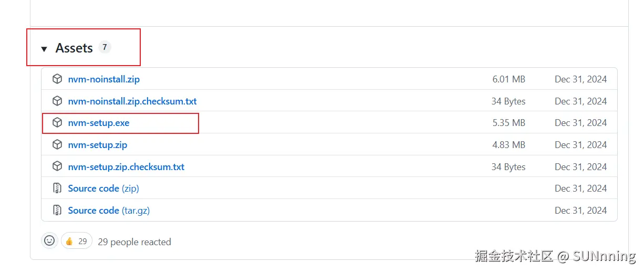This screenshot has width=644, height=273.
Task: Click the zip file icon for Source code (zip)
Action: (57, 188)
